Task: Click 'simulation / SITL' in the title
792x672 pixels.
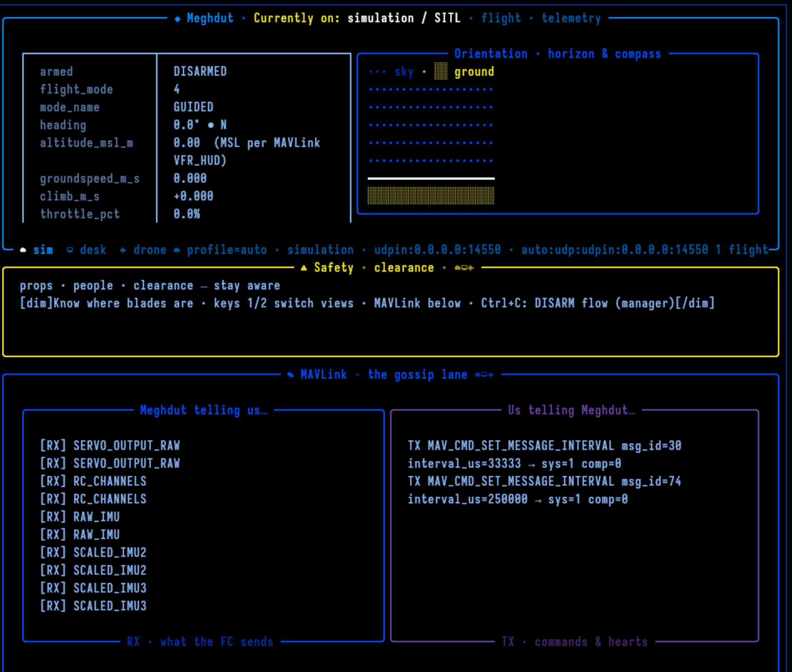Action: tap(404, 18)
